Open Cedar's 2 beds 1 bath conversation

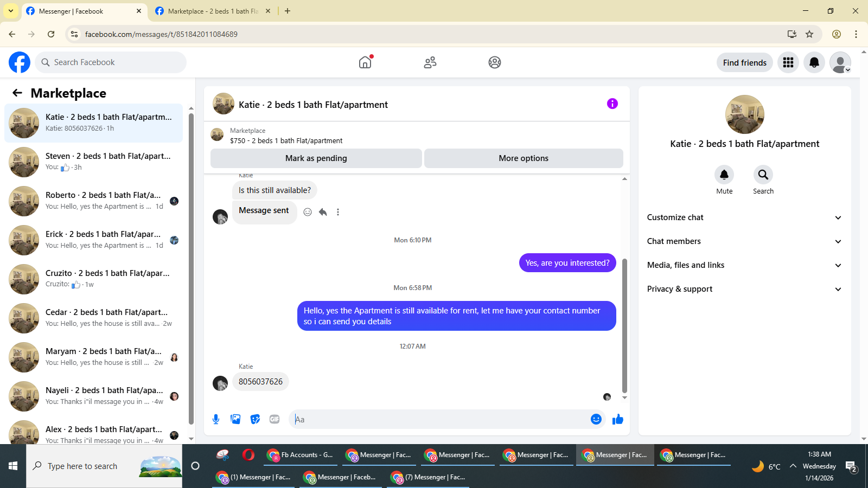[93, 318]
